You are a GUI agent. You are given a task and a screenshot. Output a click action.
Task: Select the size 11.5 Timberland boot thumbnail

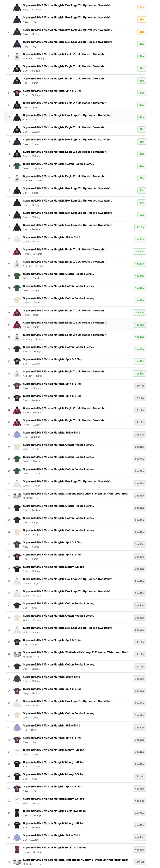coord(17,862)
